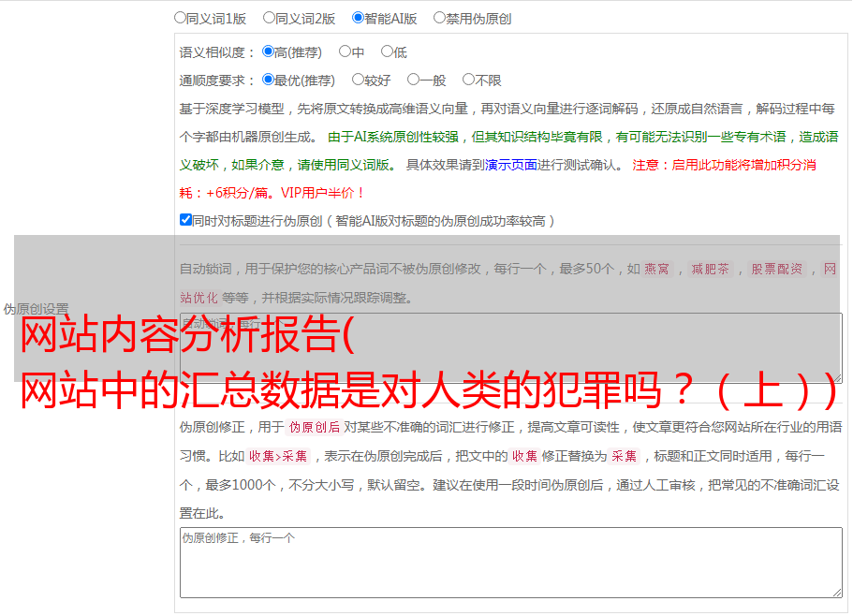
Task: Click into the 自动锁词 textarea
Action: 511,348
